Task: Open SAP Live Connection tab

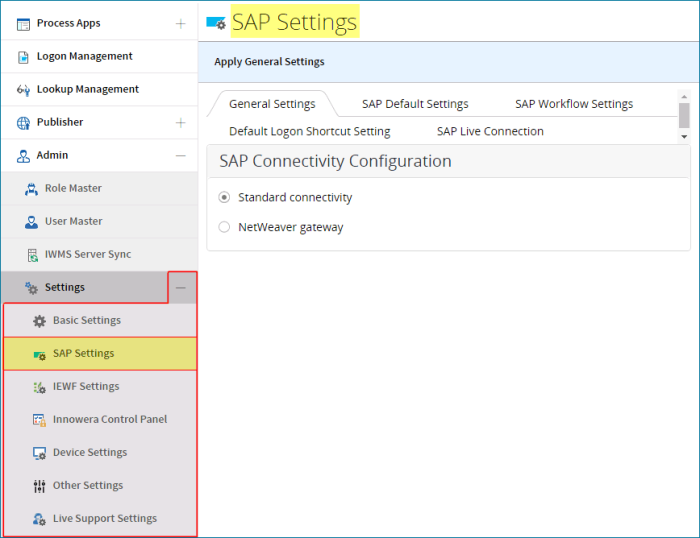Action: (x=490, y=131)
